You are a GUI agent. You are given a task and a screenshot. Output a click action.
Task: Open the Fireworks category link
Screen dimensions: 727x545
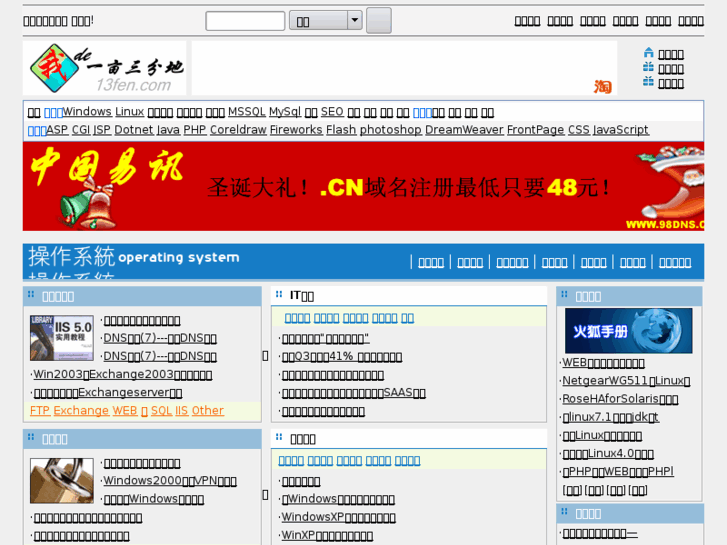(296, 130)
